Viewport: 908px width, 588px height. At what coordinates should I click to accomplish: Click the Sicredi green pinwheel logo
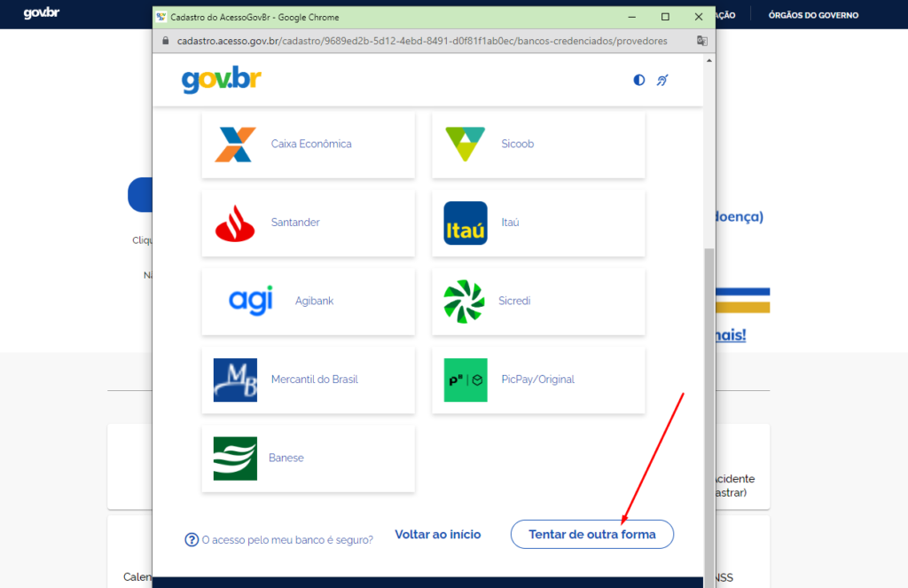(464, 302)
